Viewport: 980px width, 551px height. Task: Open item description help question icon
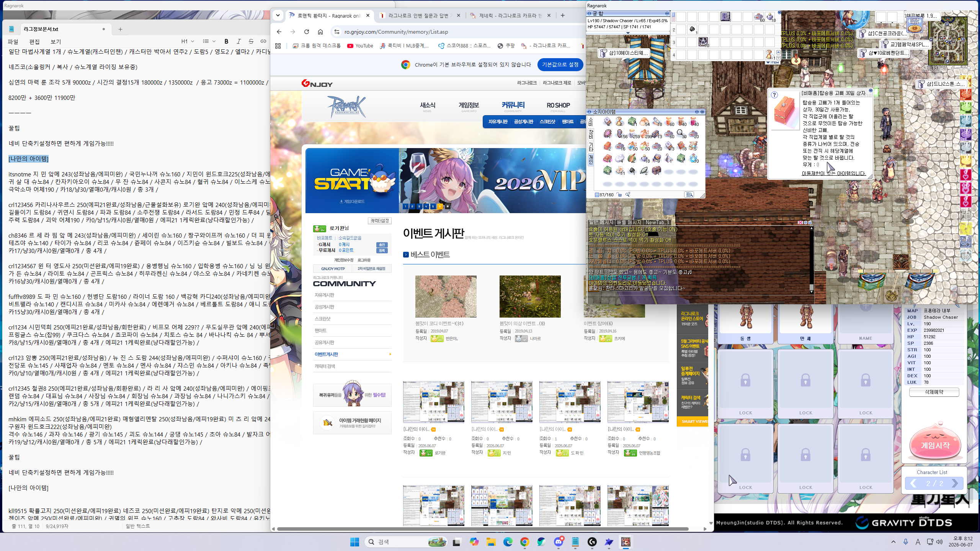[x=774, y=95]
